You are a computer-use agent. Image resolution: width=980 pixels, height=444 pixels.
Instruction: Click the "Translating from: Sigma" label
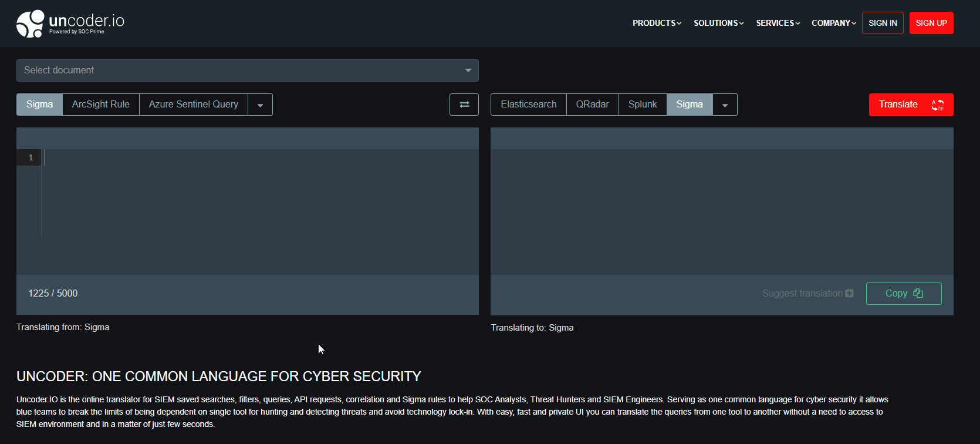[63, 327]
